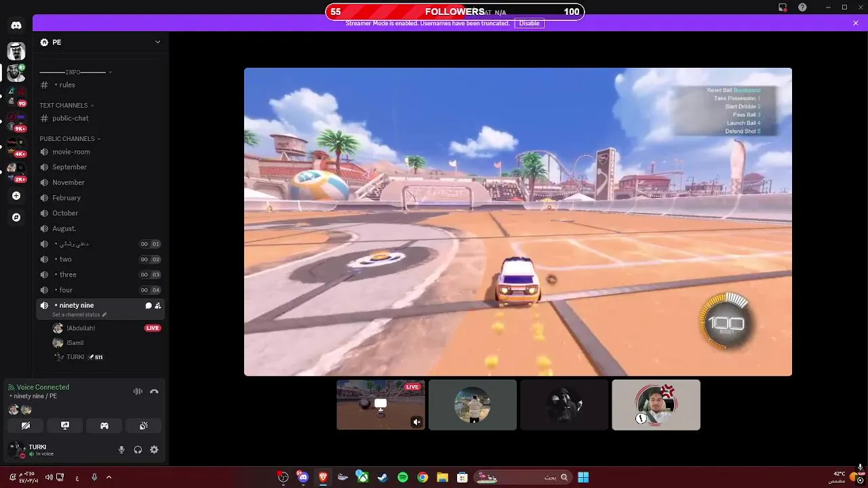868x488 pixels.
Task: Select participant tile with smiling face avatar
Action: 656,405
